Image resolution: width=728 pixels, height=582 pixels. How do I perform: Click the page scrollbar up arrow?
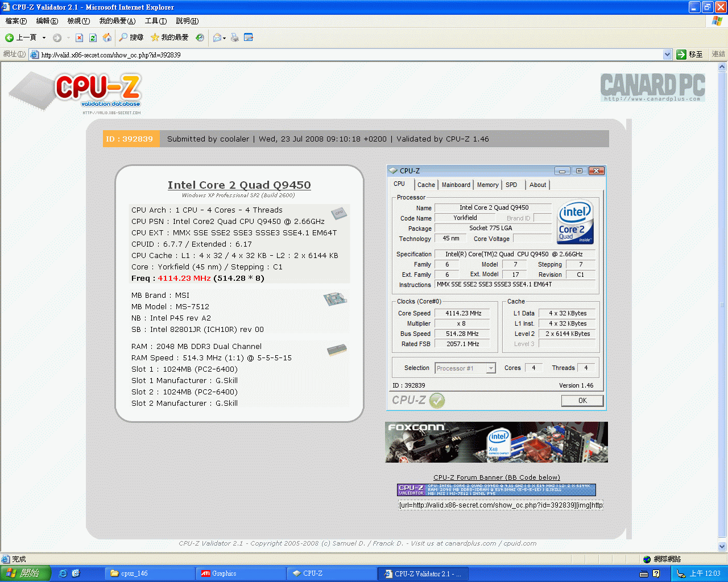pos(722,67)
